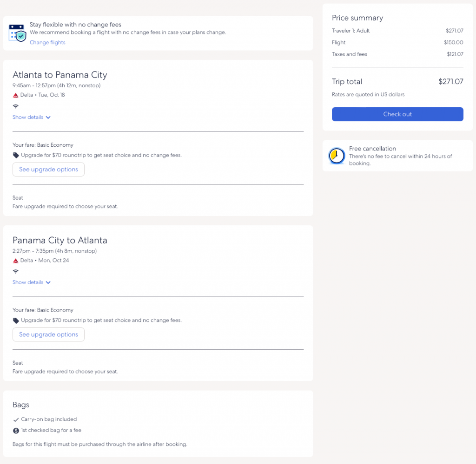See upgrade options for the return flight
This screenshot has height=464, width=476.
(x=48, y=334)
